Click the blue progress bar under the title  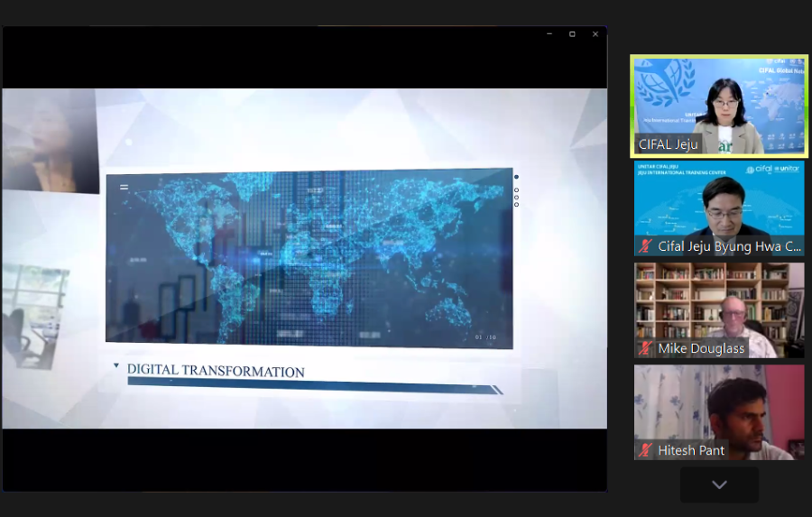click(x=314, y=386)
